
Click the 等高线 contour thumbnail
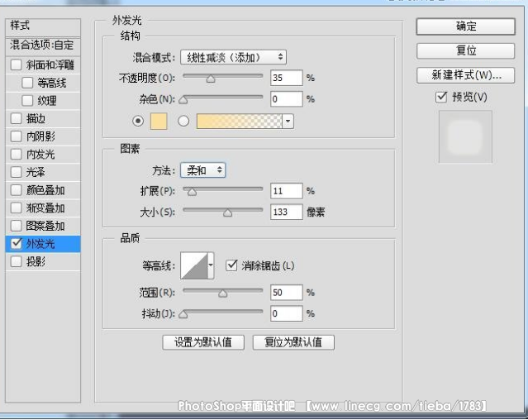(x=194, y=265)
